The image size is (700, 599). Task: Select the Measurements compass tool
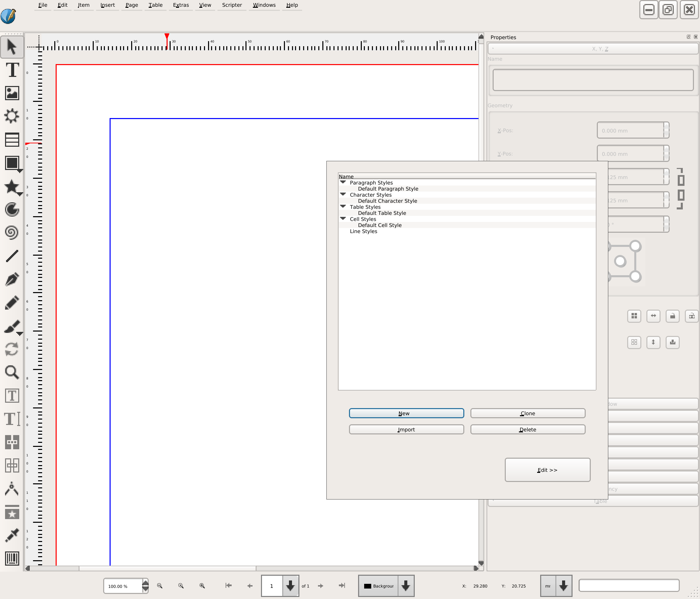tap(12, 489)
